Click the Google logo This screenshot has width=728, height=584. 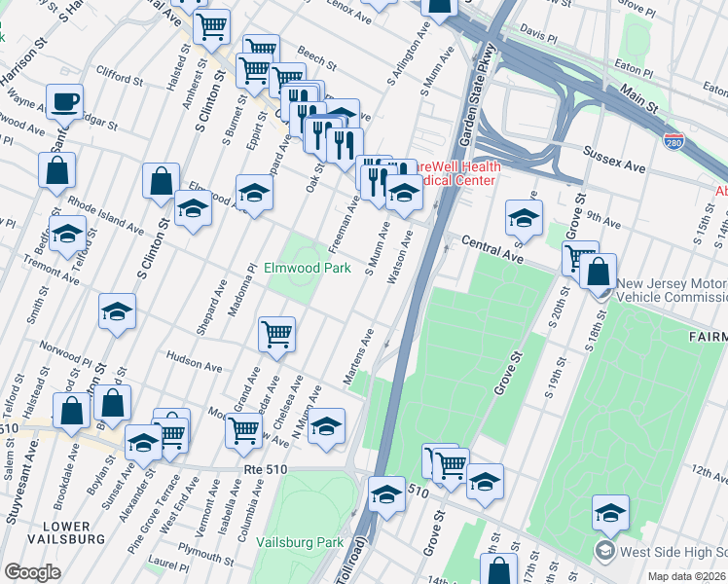click(x=32, y=572)
